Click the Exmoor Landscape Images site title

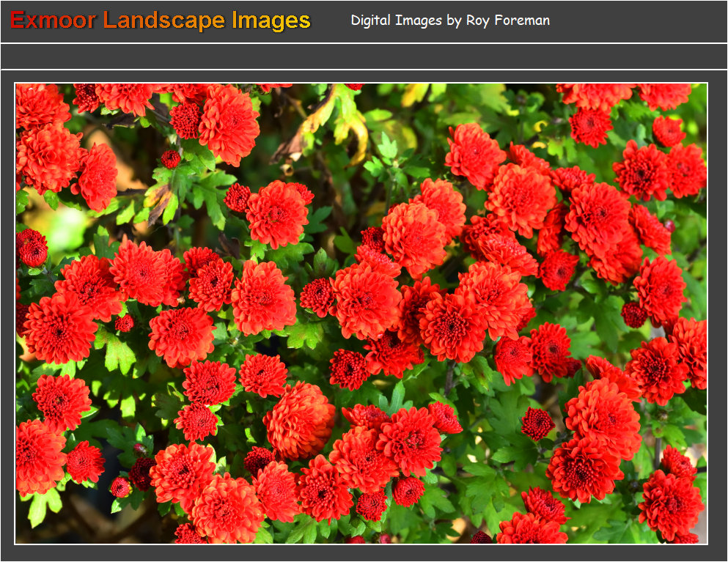[161, 21]
